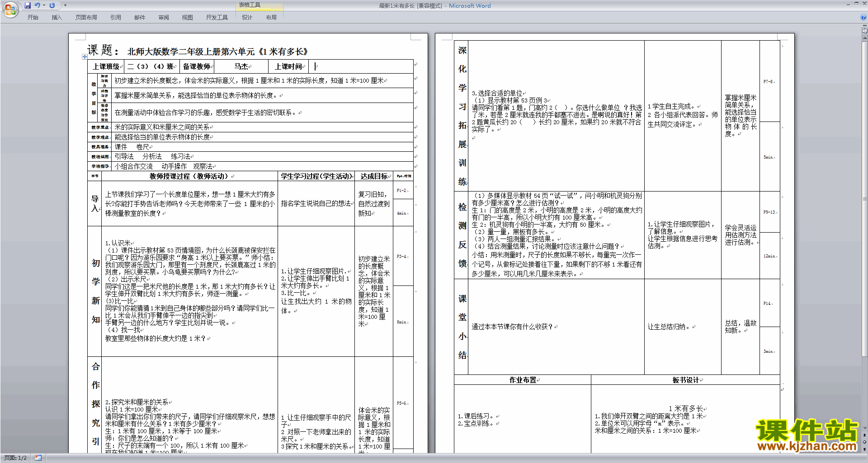The width and height of the screenshot is (868, 463).
Task: Click the 引导法 分析法 练习法 row
Action: pyautogui.click(x=152, y=156)
